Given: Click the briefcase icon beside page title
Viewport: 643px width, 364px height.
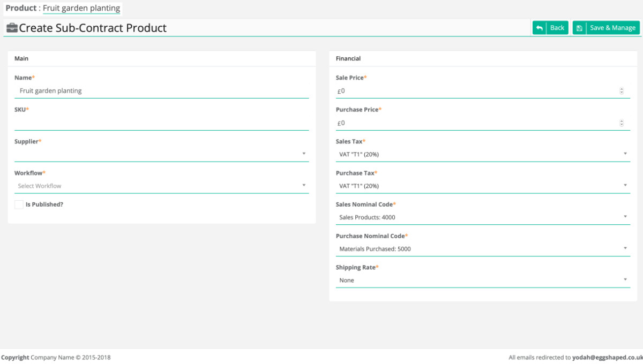Looking at the screenshot, I should tap(12, 28).
